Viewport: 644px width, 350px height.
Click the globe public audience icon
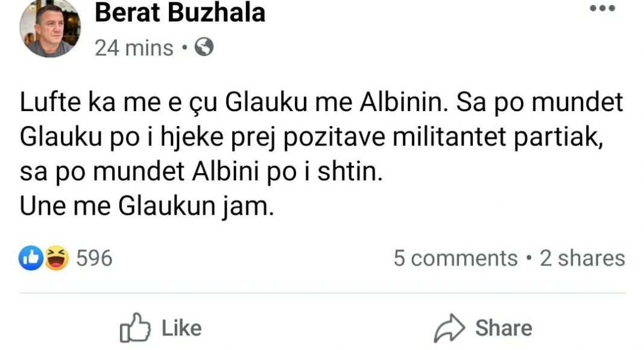pyautogui.click(x=204, y=48)
